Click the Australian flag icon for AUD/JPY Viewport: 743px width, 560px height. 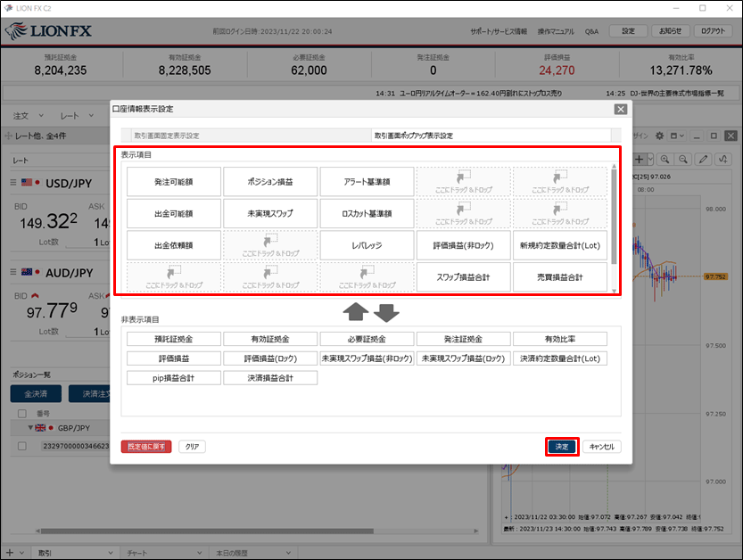[x=27, y=272]
